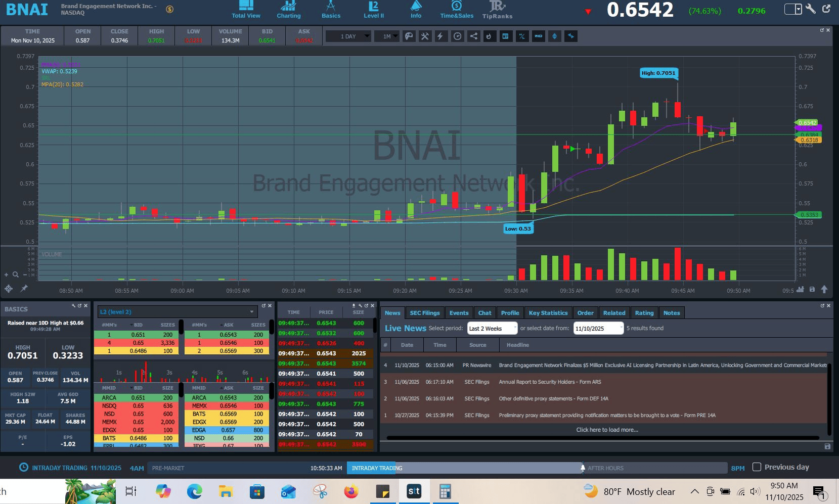The image size is (839, 504).
Task: Activate the crosshair tool on chart
Action: [x=9, y=289]
